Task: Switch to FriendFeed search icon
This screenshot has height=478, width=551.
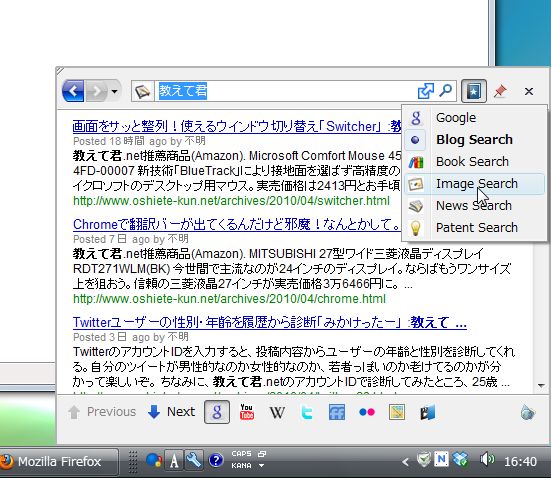Action: (x=337, y=412)
